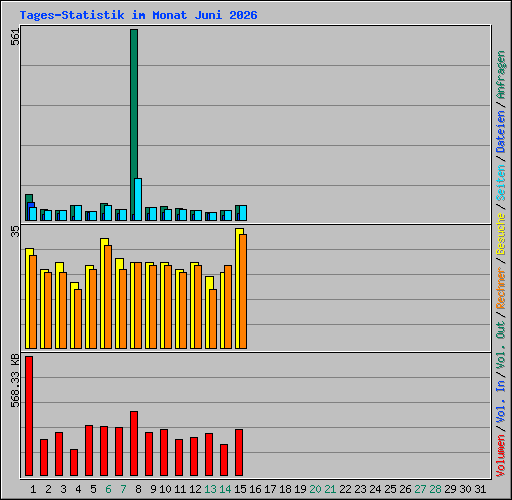Click day label '26' on the x-axis
The width and height of the screenshot is (512, 500).
(405, 489)
